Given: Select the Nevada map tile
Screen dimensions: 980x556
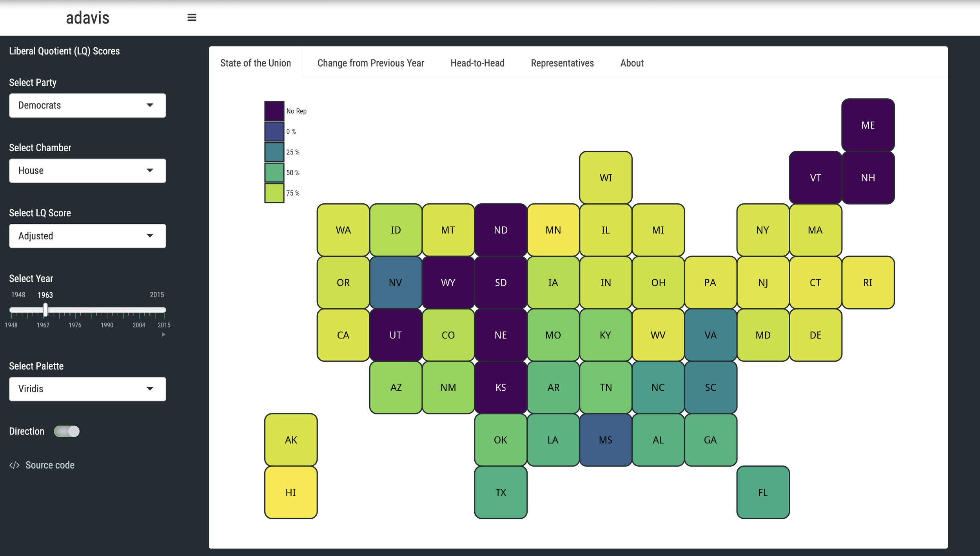Looking at the screenshot, I should (x=396, y=282).
